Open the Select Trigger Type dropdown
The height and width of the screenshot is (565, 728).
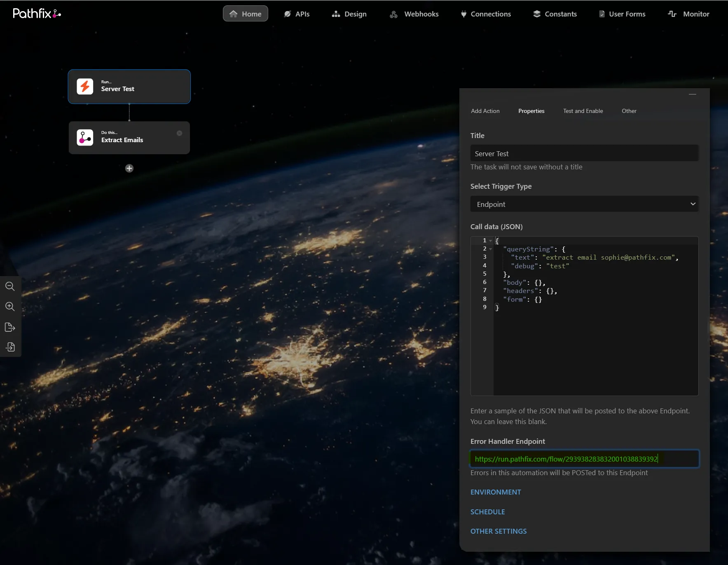(x=584, y=204)
